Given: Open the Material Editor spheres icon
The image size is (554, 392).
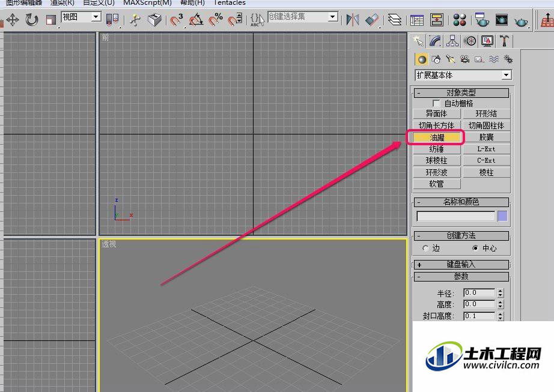Looking at the screenshot, I should [460, 20].
